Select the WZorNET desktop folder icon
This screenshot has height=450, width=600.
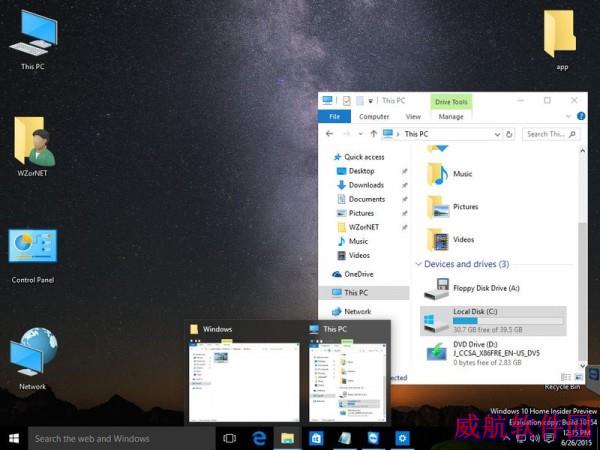pos(33,147)
